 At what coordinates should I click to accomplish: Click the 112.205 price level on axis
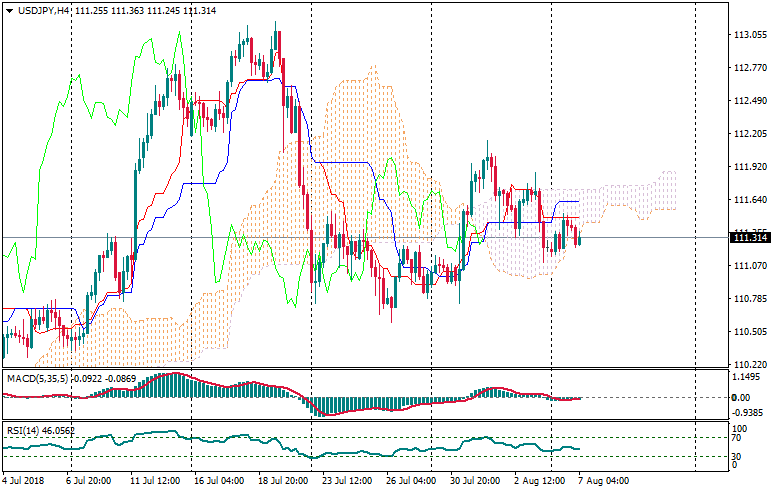[749, 134]
